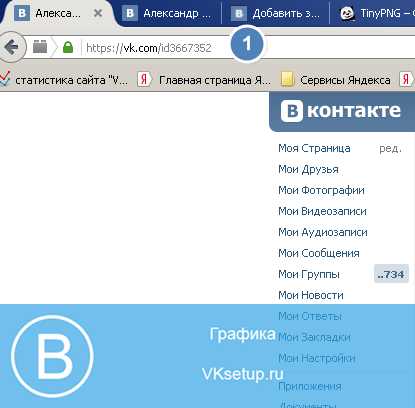Click the ..734 groups counter badge
The width and height of the screenshot is (415, 408).
(x=391, y=274)
